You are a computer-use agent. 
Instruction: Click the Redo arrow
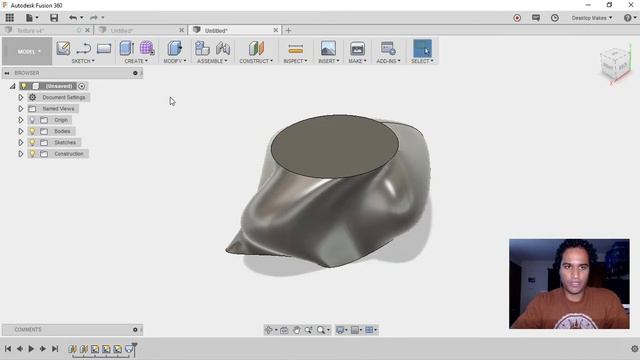coord(94,18)
